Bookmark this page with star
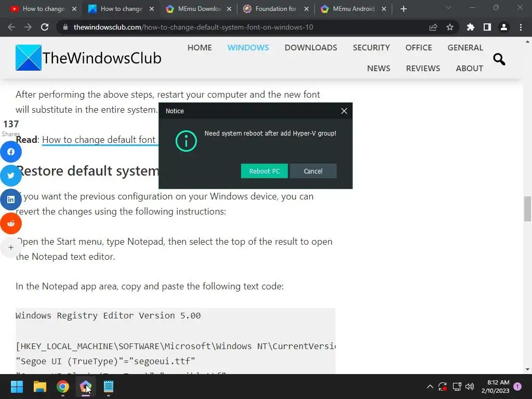532x399 pixels. (450, 27)
